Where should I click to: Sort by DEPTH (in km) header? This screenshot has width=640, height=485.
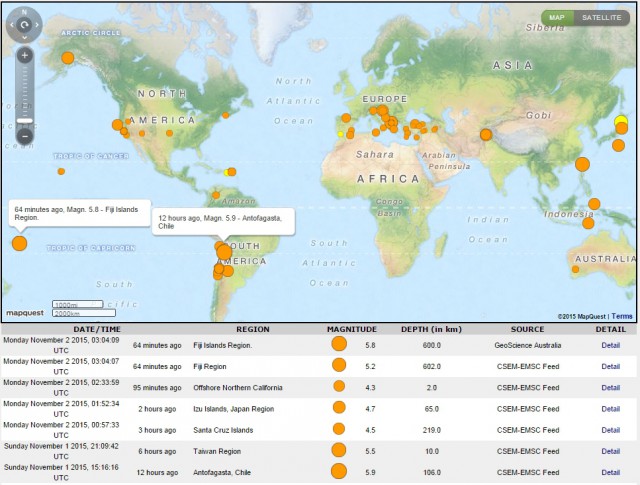(431, 329)
